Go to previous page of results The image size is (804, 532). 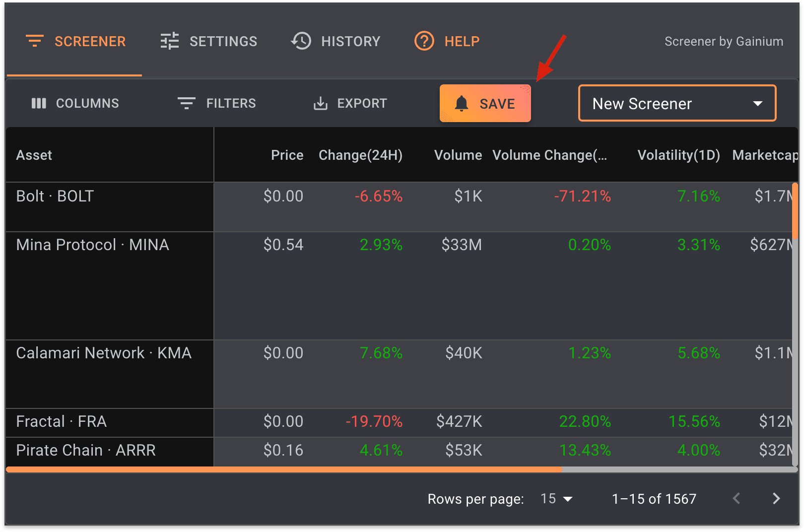tap(737, 498)
